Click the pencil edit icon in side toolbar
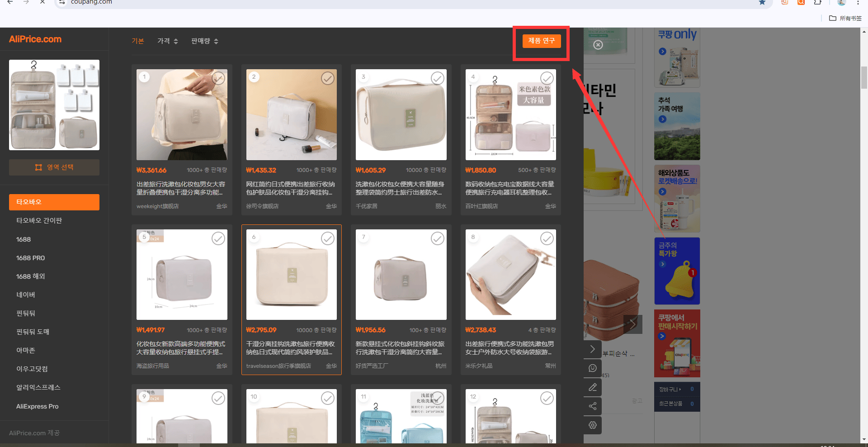This screenshot has width=868, height=447. pyautogui.click(x=593, y=387)
